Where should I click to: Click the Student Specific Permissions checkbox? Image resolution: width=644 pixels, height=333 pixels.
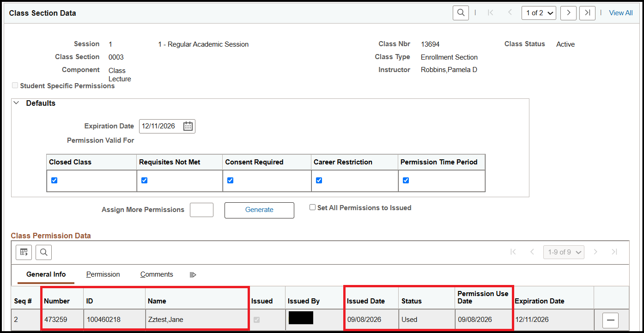pyautogui.click(x=15, y=85)
